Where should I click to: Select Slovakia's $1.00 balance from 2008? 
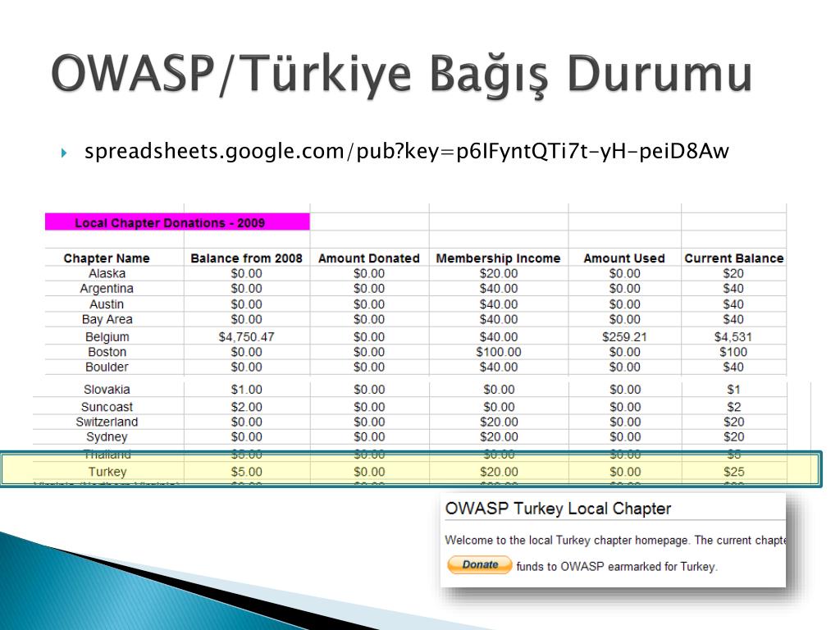click(x=246, y=390)
